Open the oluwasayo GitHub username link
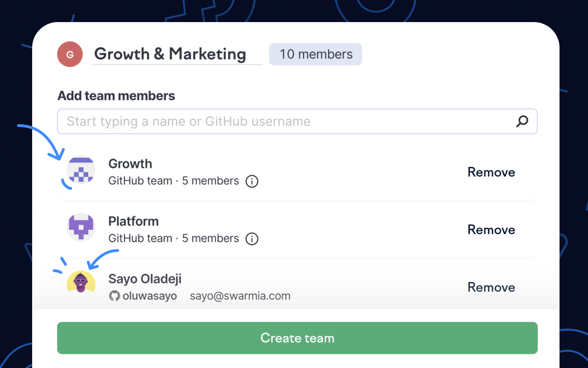This screenshot has height=368, width=588. 150,296
